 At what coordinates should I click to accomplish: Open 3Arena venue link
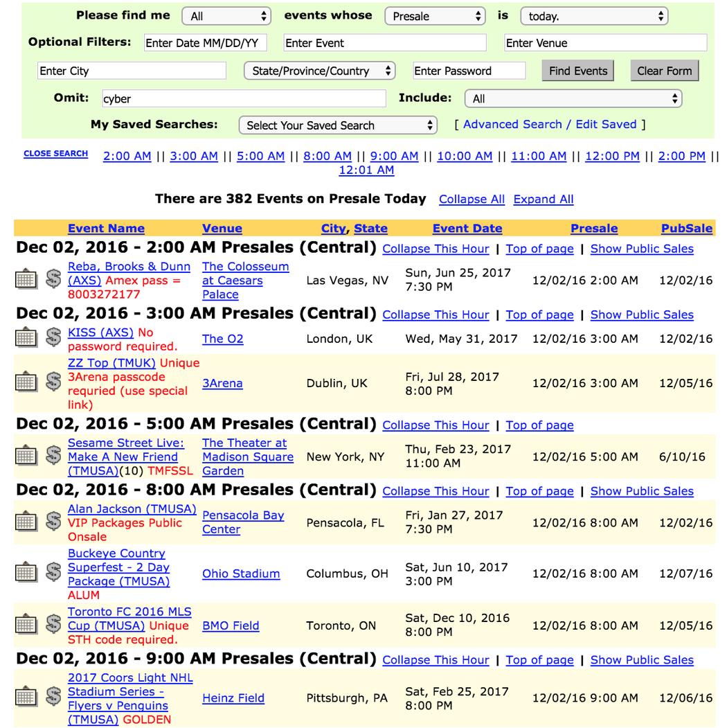pos(222,384)
